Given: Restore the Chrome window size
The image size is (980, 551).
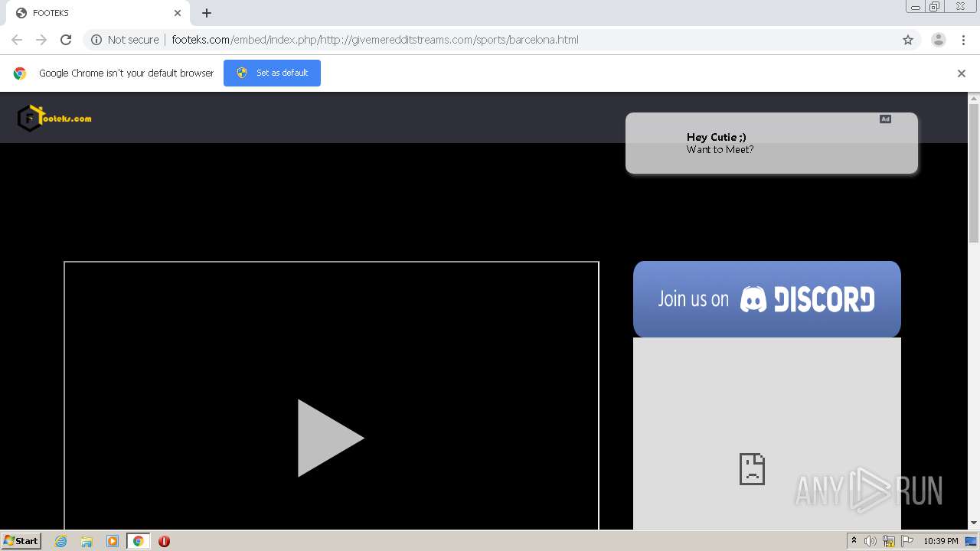Looking at the screenshot, I should pyautogui.click(x=935, y=6).
